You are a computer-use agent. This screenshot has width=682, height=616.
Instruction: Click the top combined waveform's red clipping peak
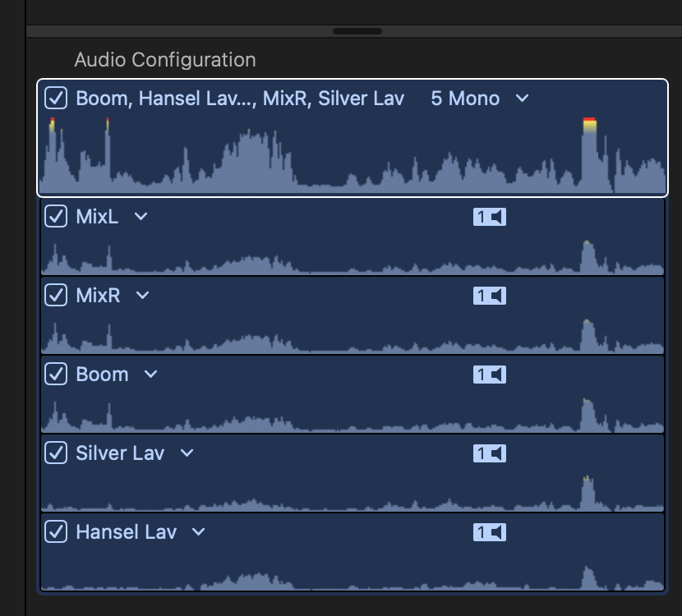(x=589, y=123)
